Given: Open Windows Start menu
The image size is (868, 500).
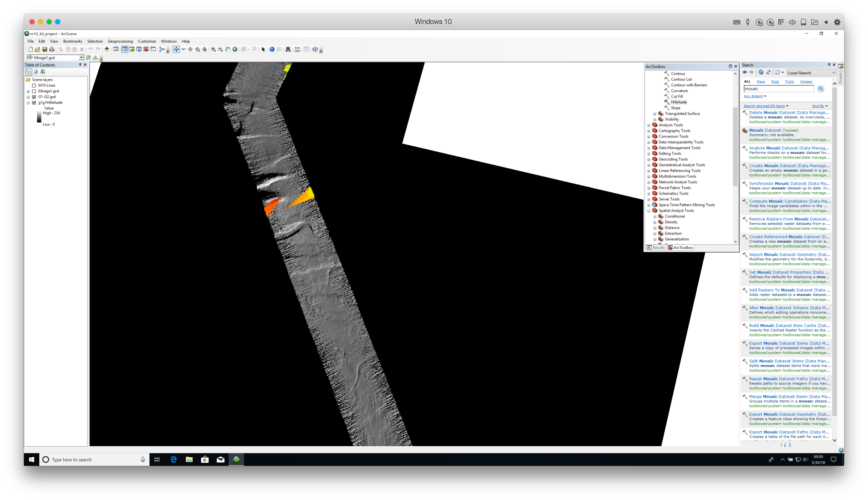Looking at the screenshot, I should (32, 459).
